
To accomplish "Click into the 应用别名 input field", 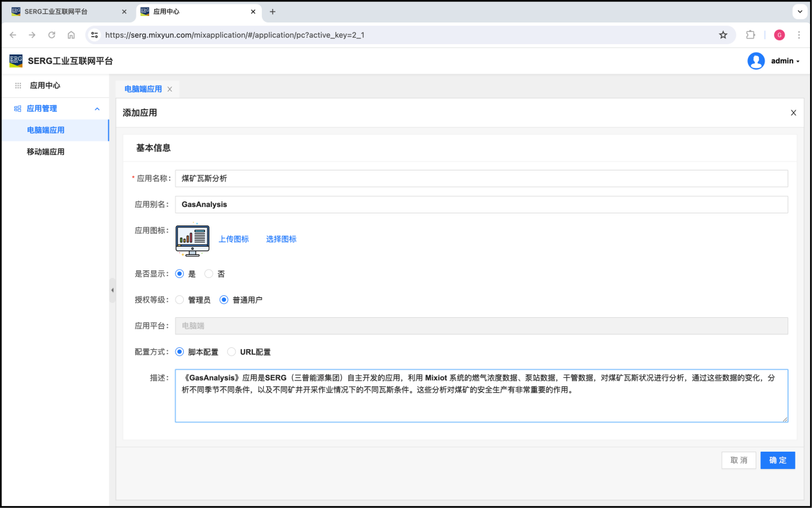I will pos(481,204).
